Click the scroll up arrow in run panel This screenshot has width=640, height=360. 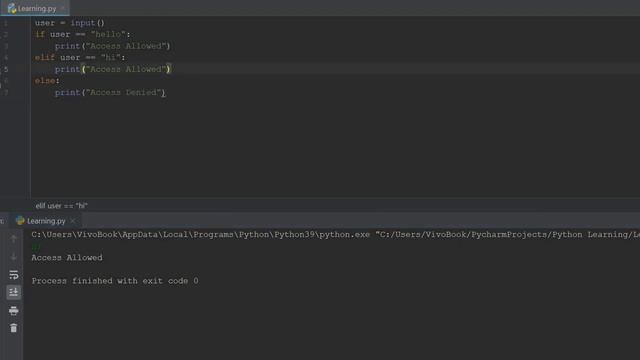[13, 239]
